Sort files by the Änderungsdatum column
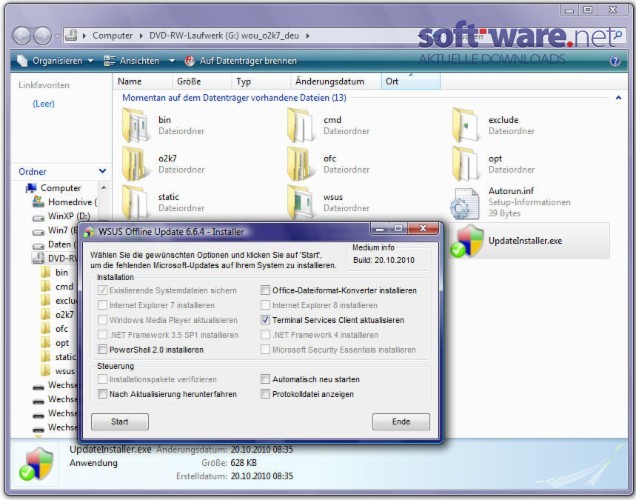This screenshot has height=500, width=636. tap(336, 82)
